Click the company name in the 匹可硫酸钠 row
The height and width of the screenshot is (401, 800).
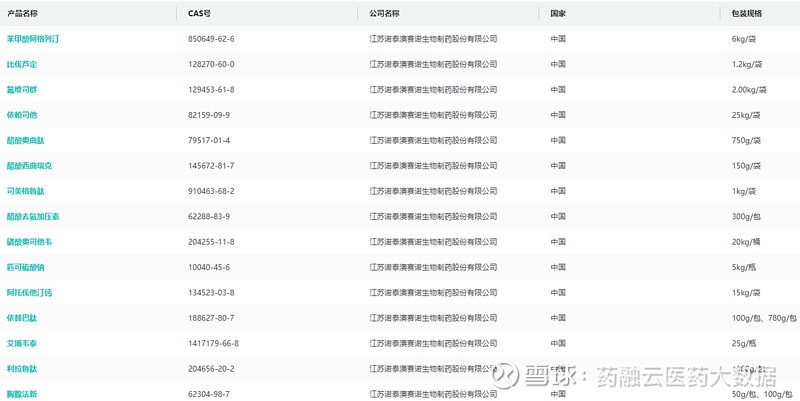tap(433, 267)
